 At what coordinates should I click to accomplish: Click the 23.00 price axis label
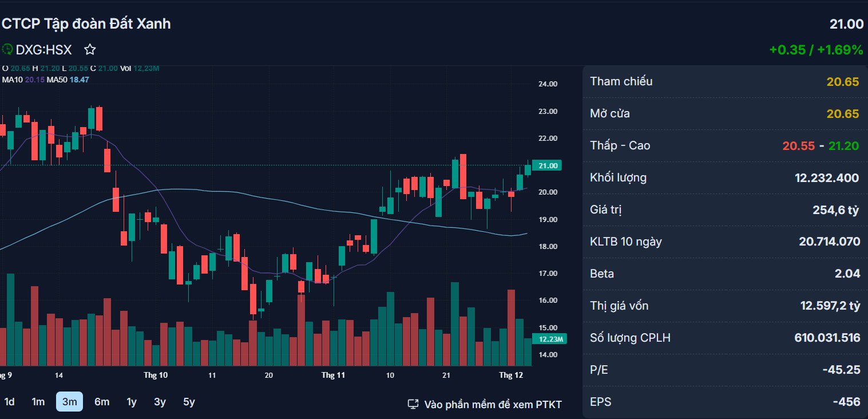[548, 111]
